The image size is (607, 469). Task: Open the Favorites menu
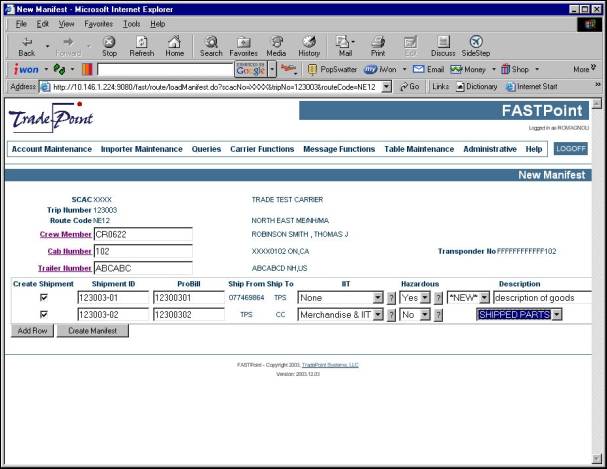point(98,24)
